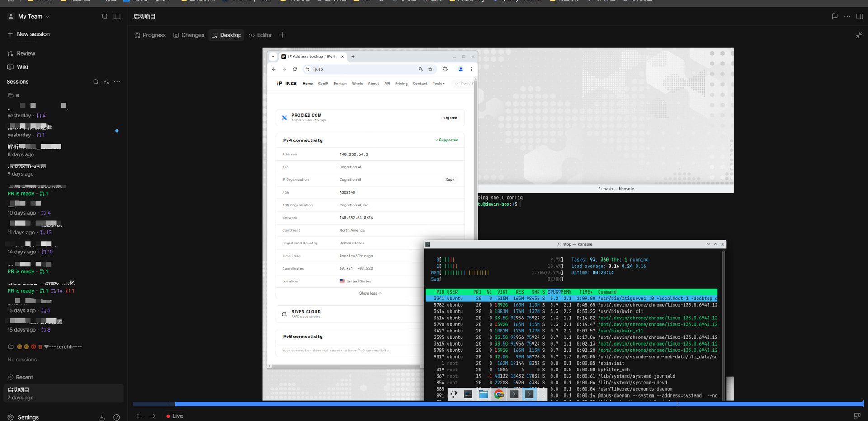
Task: Open the Sessions filter options icon
Action: tap(106, 82)
